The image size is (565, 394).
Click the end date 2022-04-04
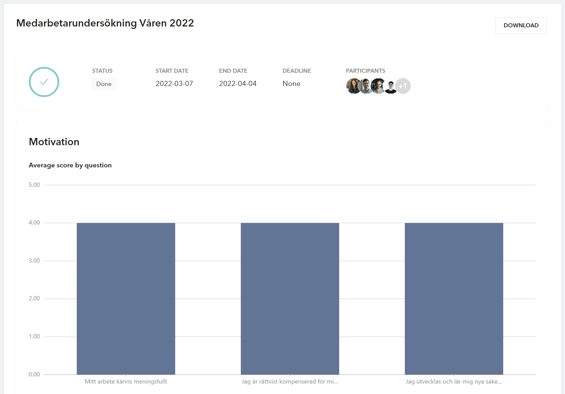(238, 84)
